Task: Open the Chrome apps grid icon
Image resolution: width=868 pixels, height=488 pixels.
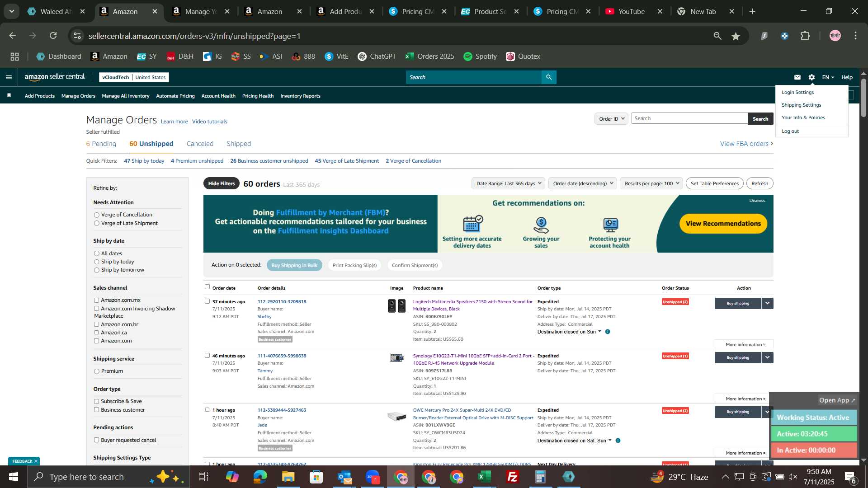Action: point(14,56)
